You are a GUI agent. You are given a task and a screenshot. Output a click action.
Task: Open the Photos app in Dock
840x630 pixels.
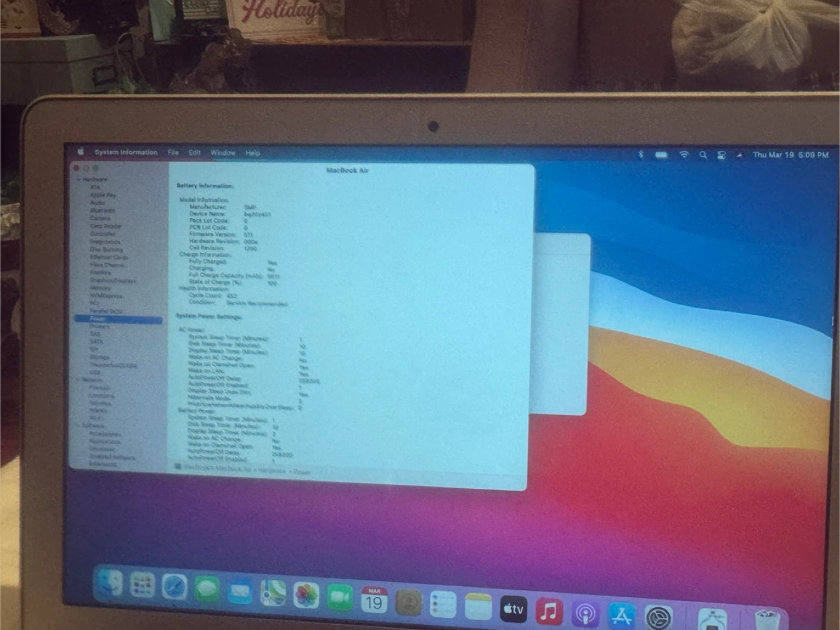pos(306,596)
